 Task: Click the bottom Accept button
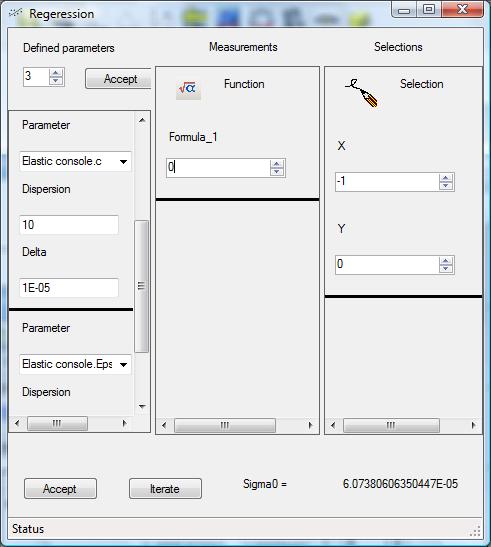60,488
